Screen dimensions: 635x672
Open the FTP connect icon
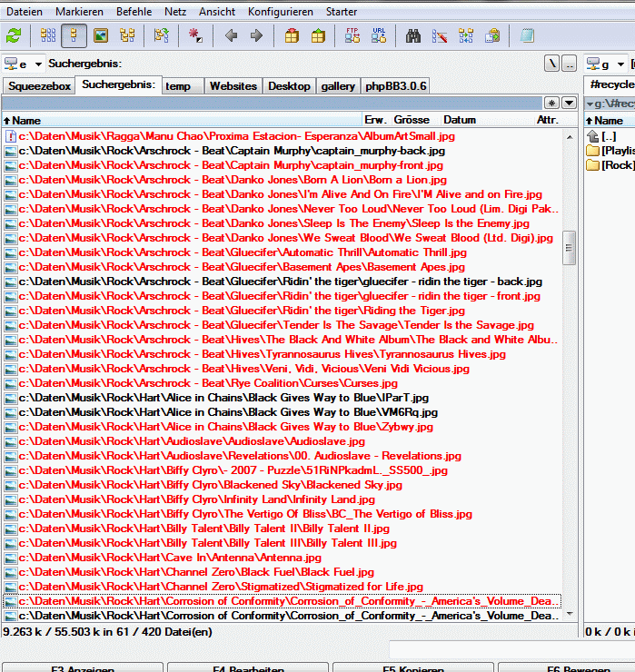point(352,35)
